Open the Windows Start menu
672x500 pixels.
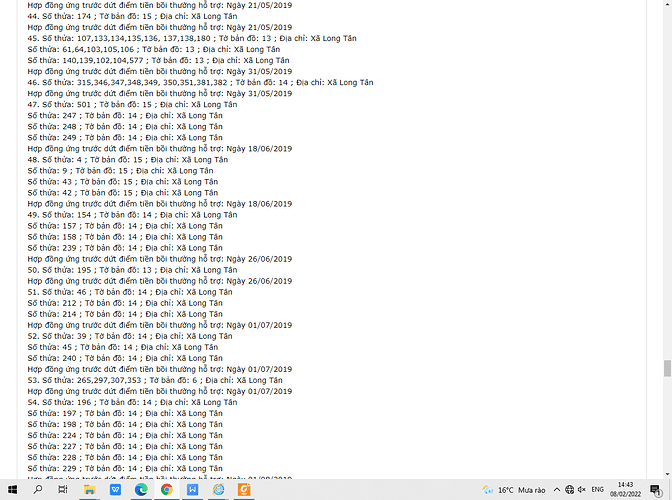[12, 489]
